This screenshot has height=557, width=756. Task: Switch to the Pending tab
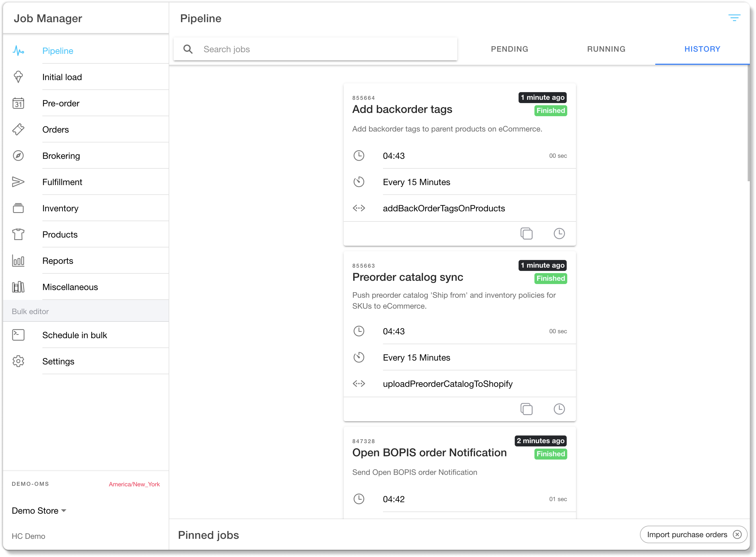(x=509, y=49)
